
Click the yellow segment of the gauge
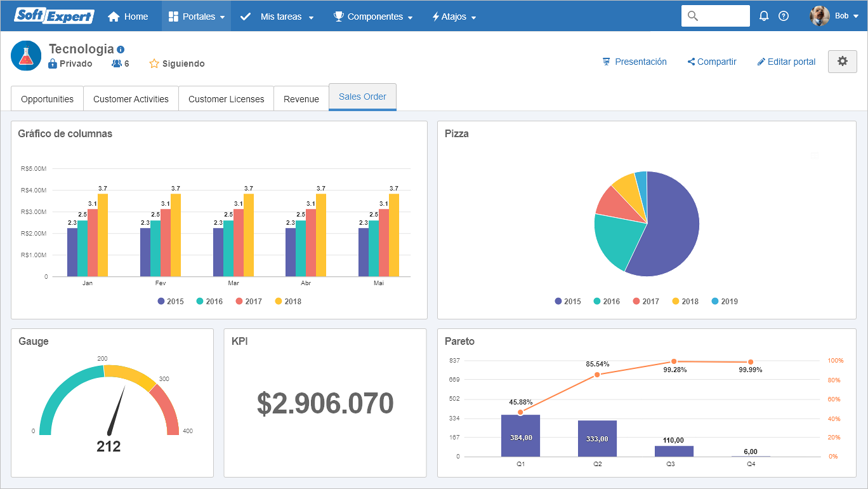coord(131,375)
